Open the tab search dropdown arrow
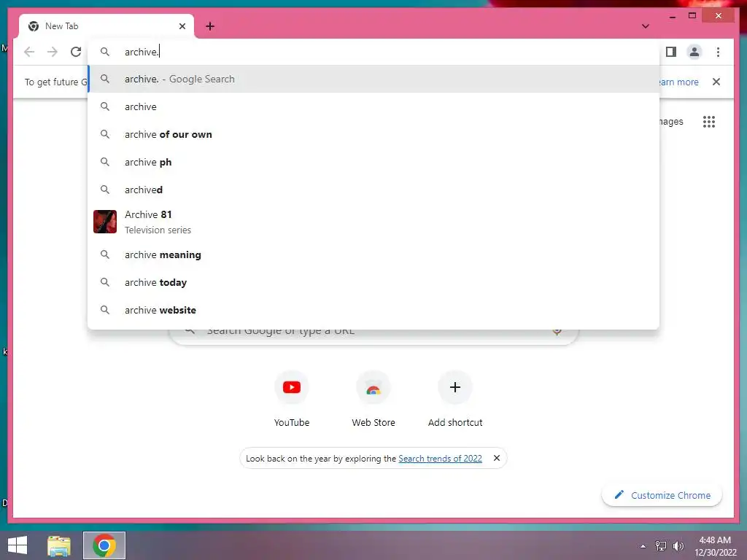This screenshot has width=747, height=560. 645,26
